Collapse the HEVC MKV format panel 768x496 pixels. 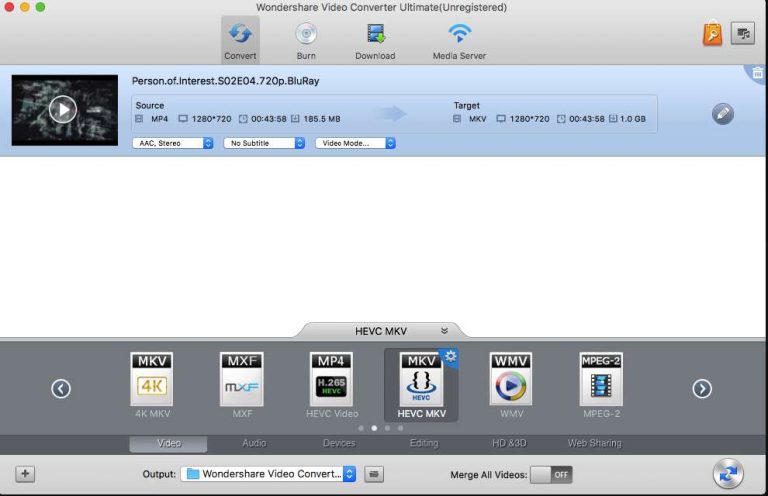point(444,331)
